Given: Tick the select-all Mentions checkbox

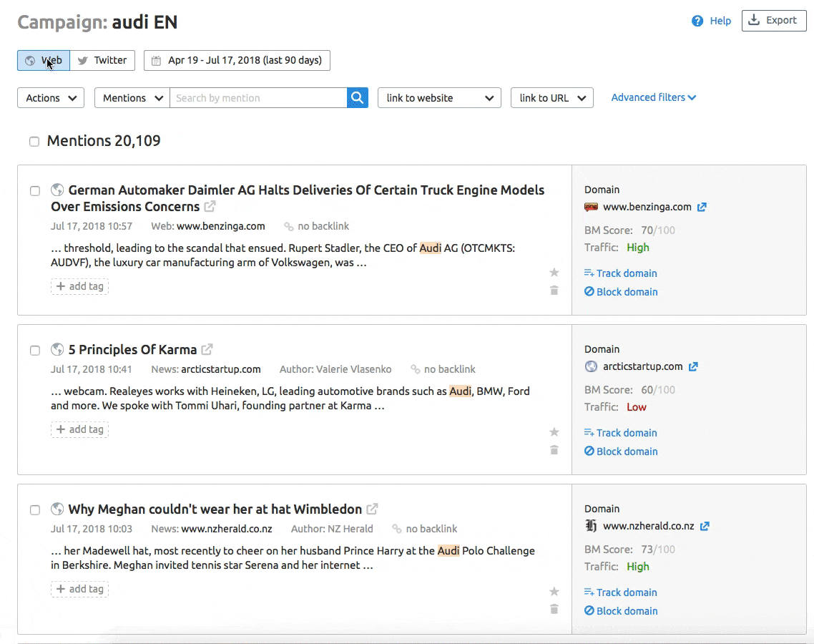Looking at the screenshot, I should [x=34, y=142].
